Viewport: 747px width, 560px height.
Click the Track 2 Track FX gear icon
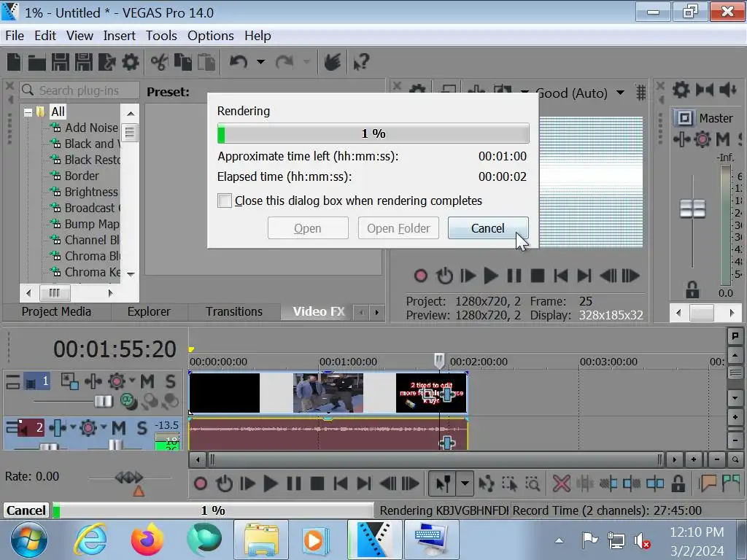click(x=88, y=427)
